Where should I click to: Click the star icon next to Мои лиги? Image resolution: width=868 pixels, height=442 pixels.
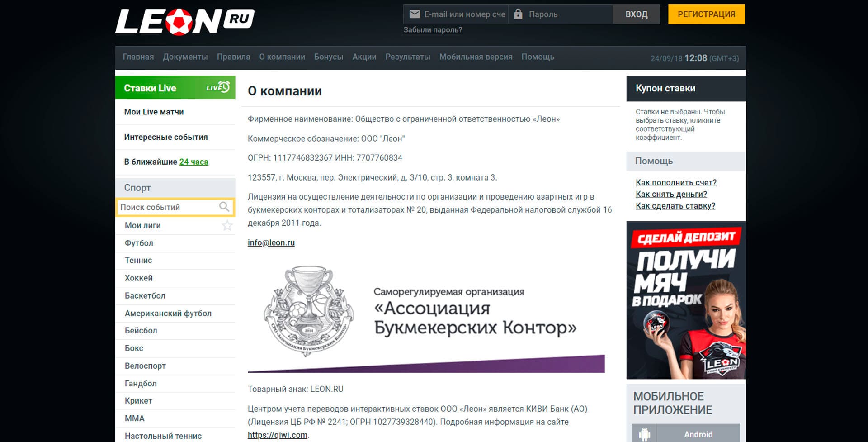click(227, 225)
